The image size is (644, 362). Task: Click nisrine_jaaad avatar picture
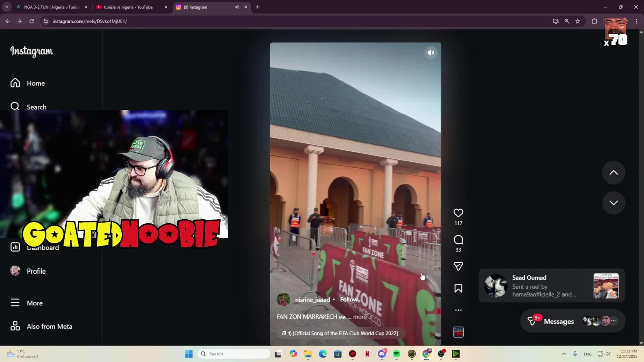click(283, 300)
